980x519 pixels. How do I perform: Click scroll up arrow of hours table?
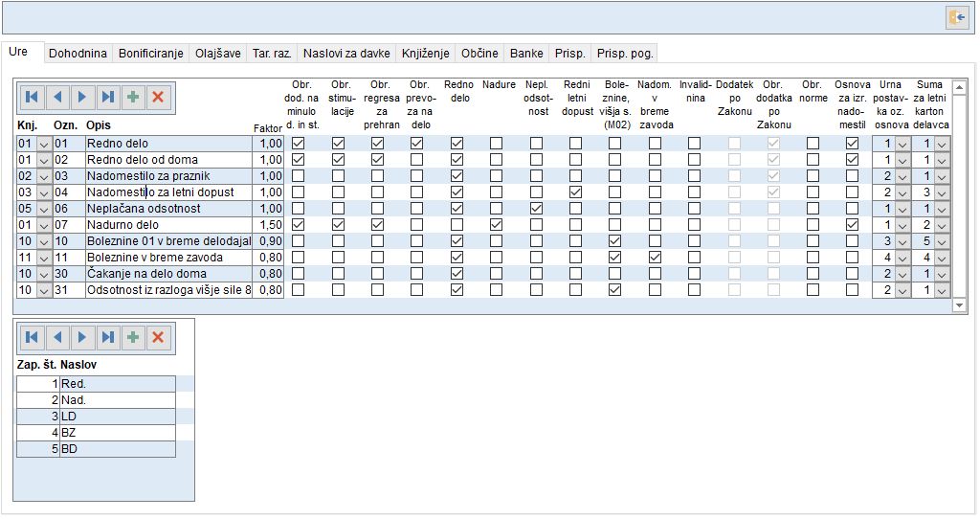pos(959,87)
